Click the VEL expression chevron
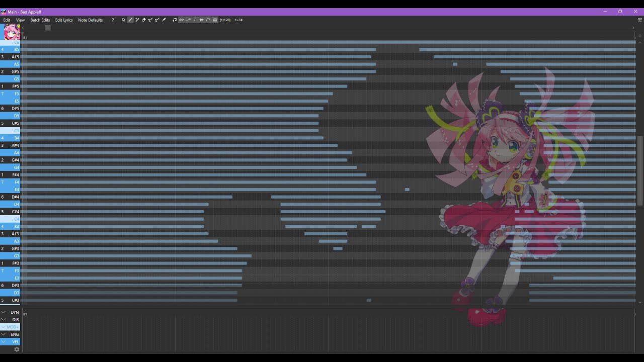 pyautogui.click(x=4, y=342)
